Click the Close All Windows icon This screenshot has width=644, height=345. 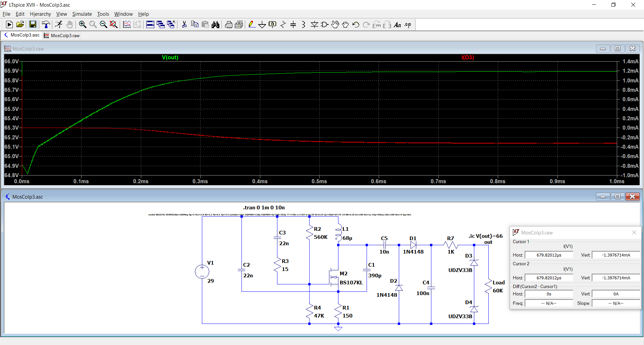coord(171,24)
